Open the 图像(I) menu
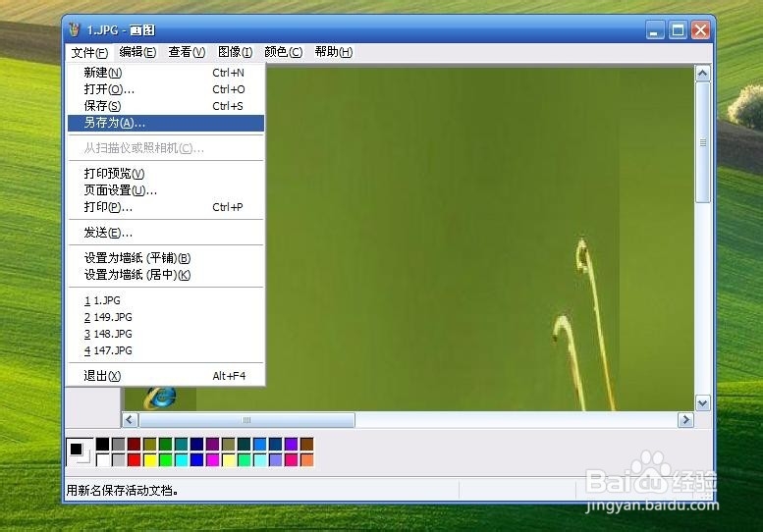Screen dimensions: 763x532 (235, 52)
